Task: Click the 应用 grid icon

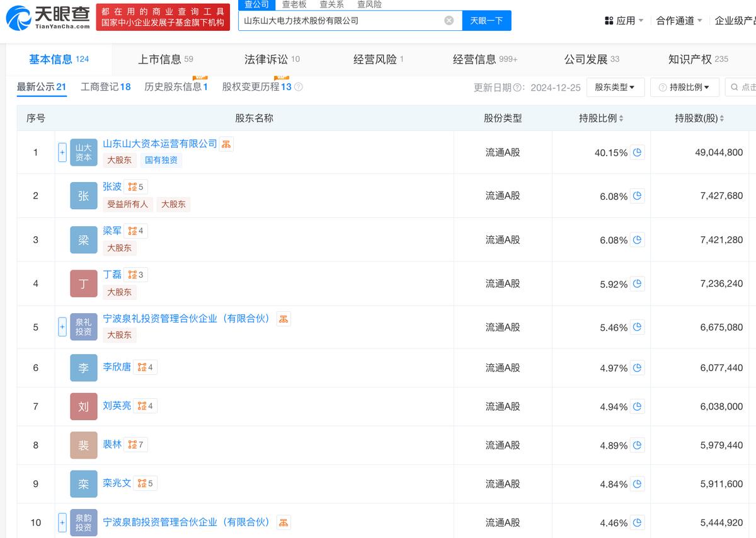Action: click(x=609, y=21)
